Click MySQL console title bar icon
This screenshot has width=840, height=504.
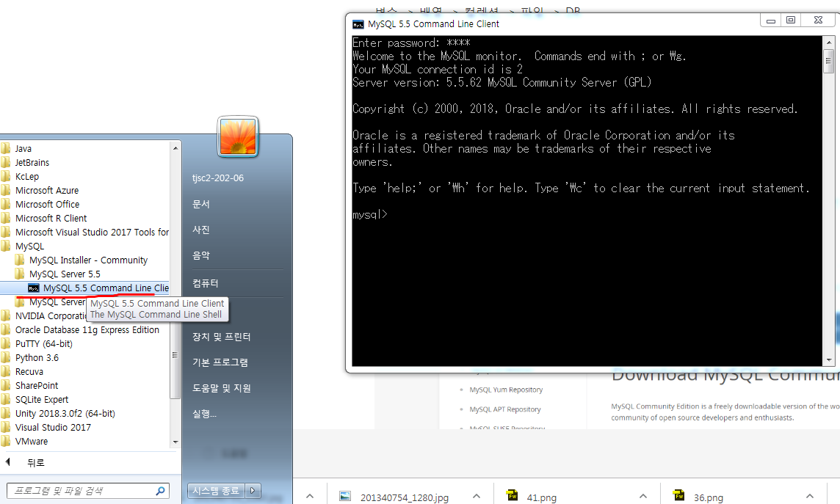358,24
